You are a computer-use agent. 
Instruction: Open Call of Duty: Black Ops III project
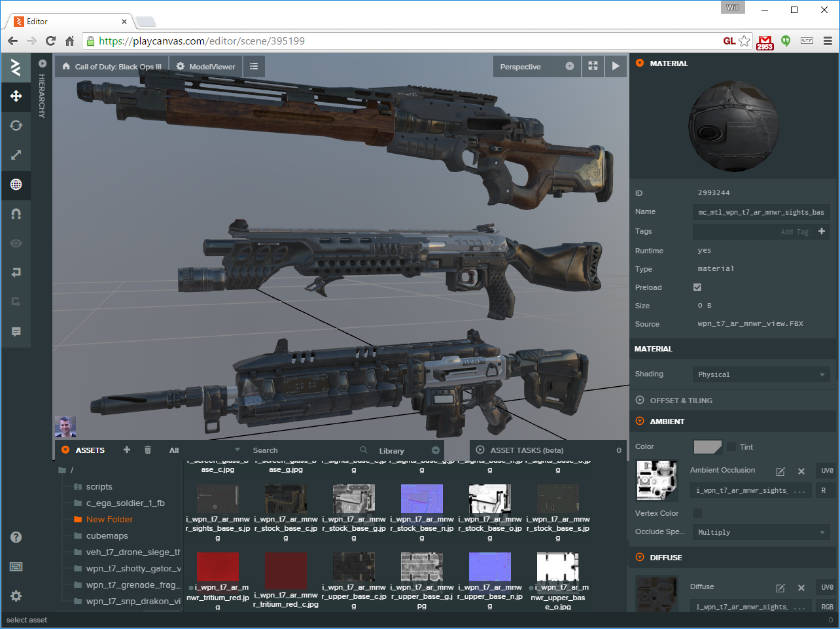(x=112, y=67)
